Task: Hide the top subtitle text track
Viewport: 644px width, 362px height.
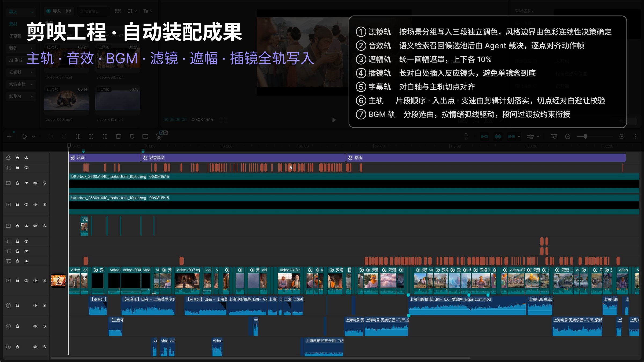Action: 26,167
